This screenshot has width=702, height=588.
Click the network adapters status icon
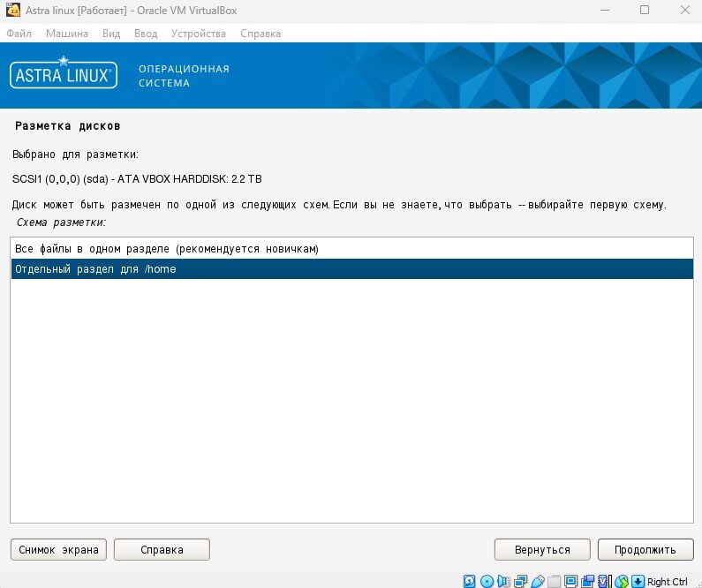click(521, 581)
